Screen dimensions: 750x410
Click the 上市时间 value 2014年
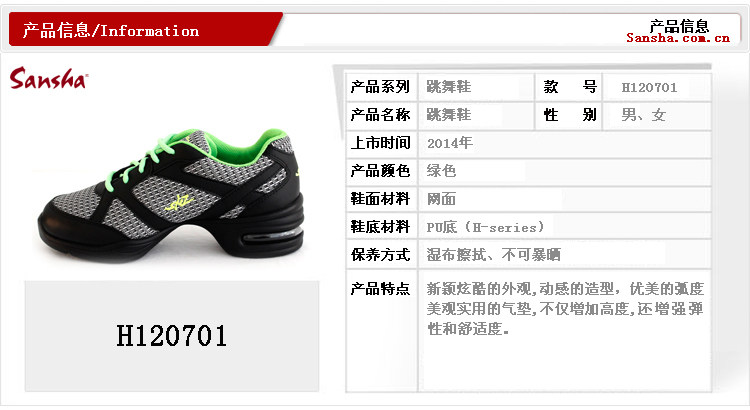(x=450, y=143)
